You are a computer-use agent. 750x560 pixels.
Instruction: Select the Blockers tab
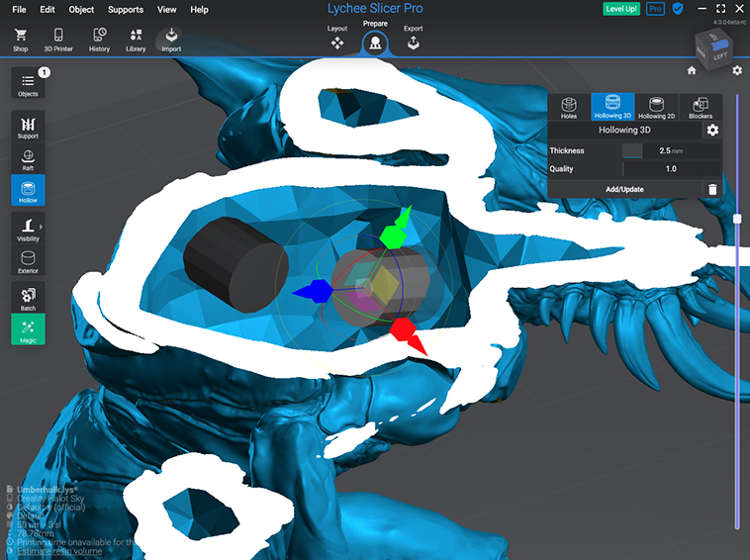click(x=701, y=107)
